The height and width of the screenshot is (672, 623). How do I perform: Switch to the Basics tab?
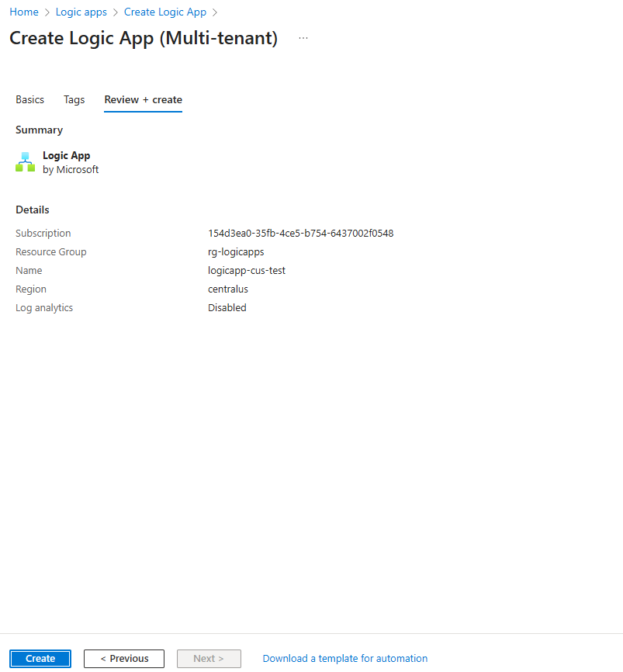[x=29, y=100]
